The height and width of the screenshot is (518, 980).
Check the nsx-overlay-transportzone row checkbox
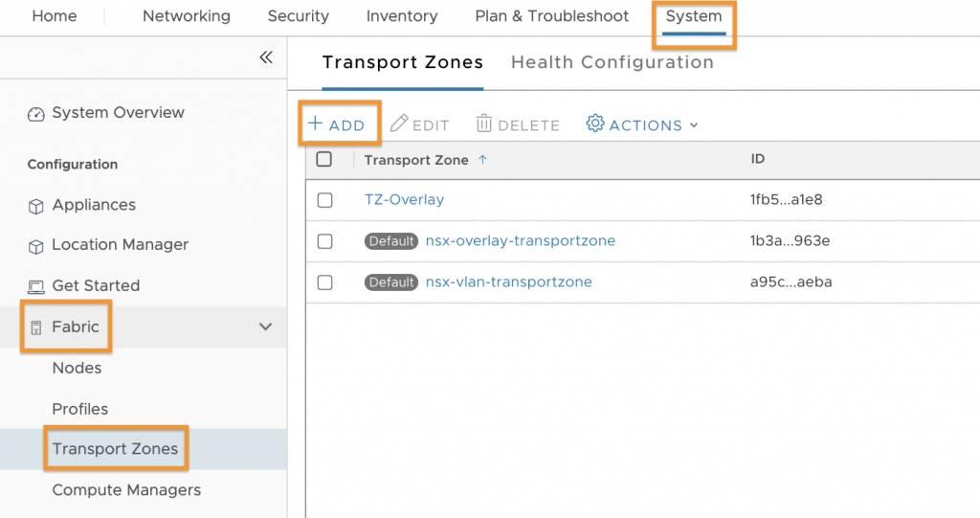pyautogui.click(x=325, y=241)
